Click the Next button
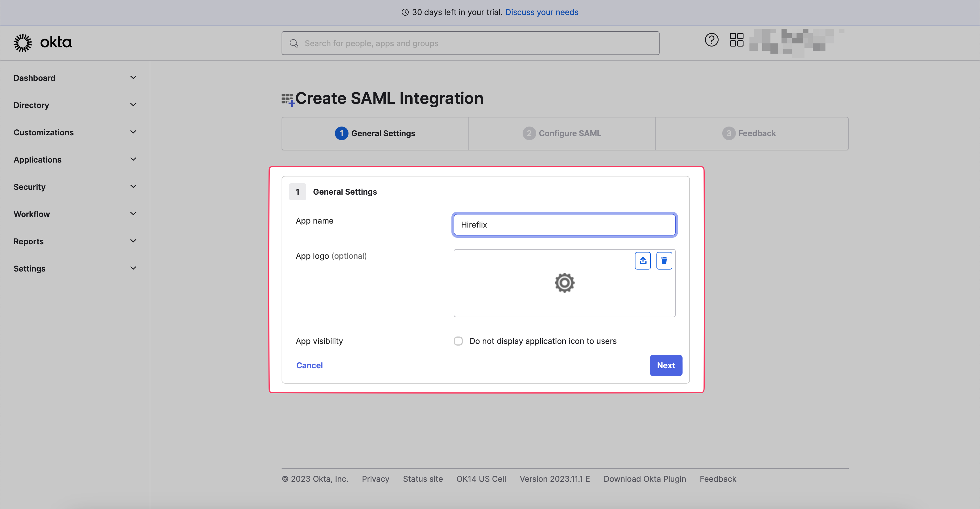 666,365
